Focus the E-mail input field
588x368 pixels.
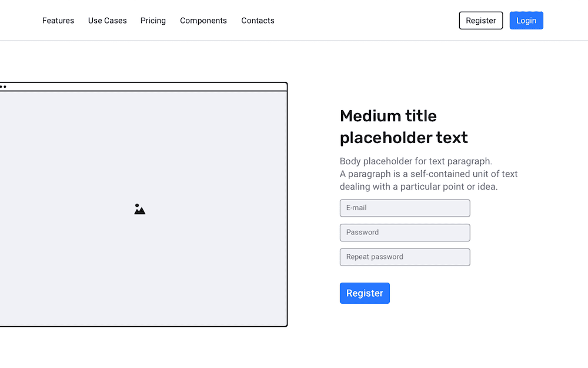tap(405, 208)
